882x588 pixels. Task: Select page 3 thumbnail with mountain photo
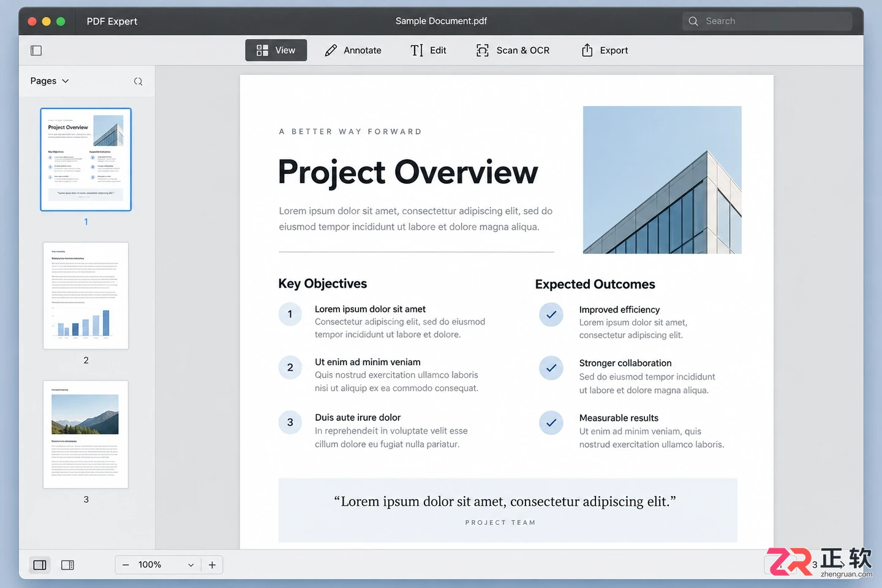coord(86,434)
